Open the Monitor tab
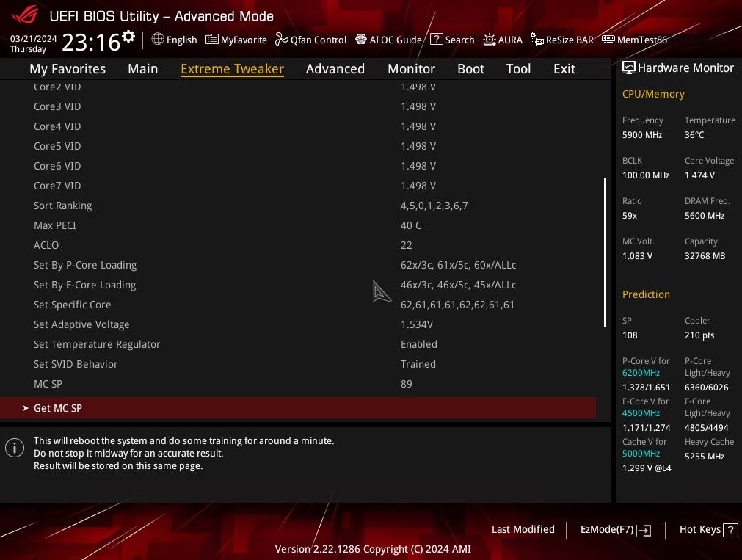742x560 pixels. (x=411, y=69)
